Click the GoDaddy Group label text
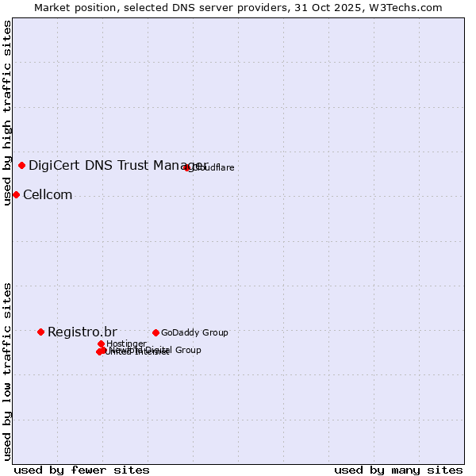This screenshot has height=476, width=476. pyautogui.click(x=194, y=333)
